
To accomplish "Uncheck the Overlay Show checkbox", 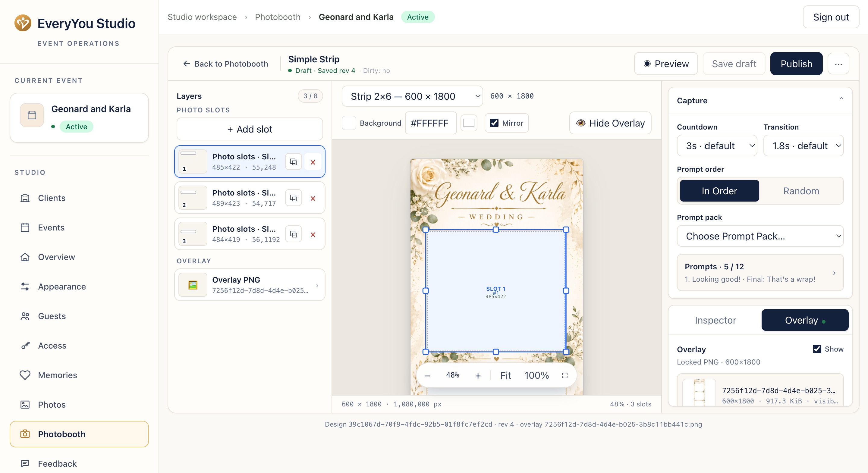I will 817,349.
